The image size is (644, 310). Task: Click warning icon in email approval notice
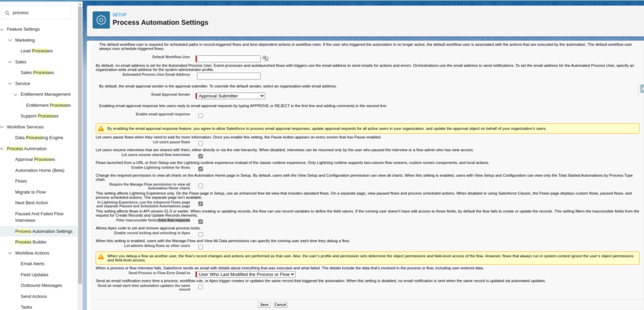[101, 128]
